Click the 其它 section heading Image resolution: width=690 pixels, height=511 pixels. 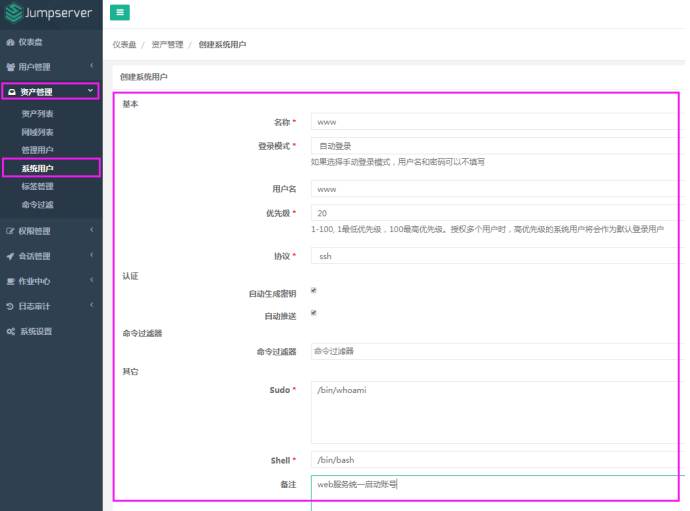pyautogui.click(x=130, y=372)
